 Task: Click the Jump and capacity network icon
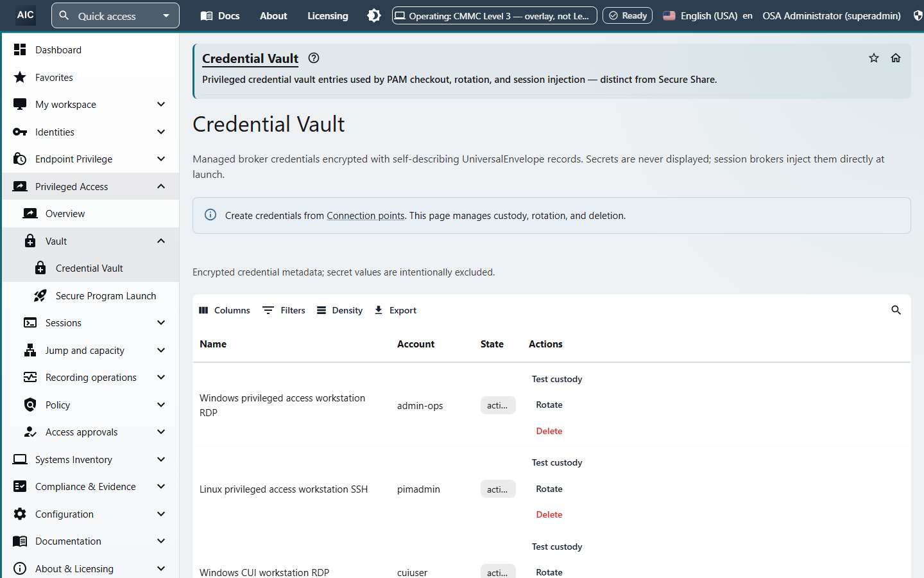[x=30, y=350]
